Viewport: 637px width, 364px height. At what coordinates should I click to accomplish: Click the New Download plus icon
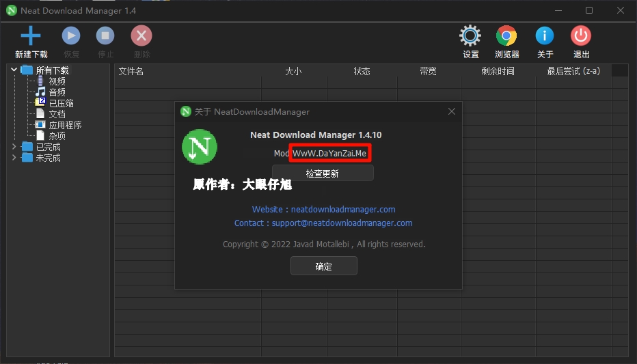(x=31, y=36)
